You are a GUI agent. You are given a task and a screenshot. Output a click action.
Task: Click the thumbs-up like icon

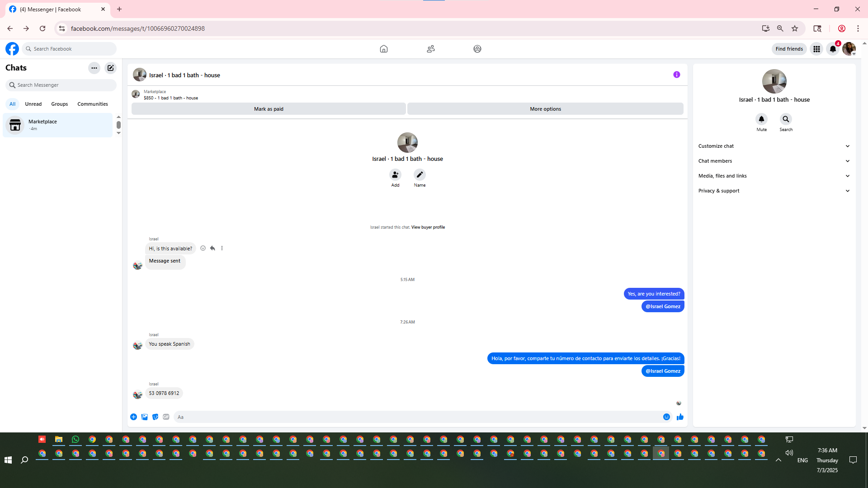[x=680, y=417]
